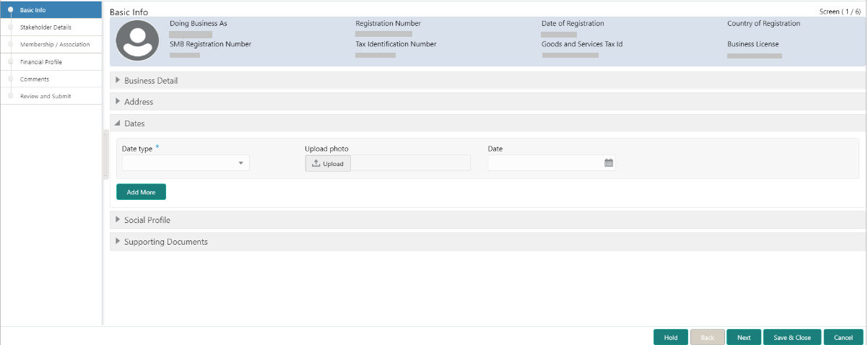868x345 pixels.
Task: Click the Upload button
Action: click(x=328, y=164)
